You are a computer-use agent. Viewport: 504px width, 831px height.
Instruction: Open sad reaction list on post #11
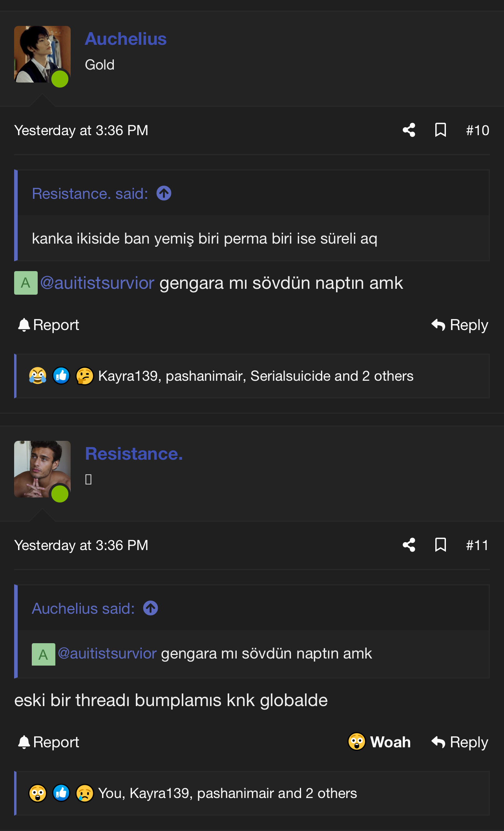(x=85, y=793)
